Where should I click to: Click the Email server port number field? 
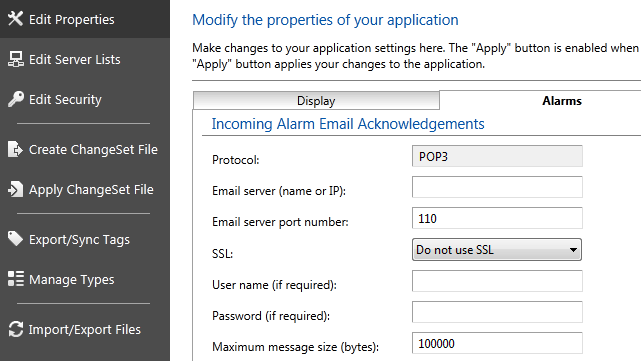tap(497, 218)
